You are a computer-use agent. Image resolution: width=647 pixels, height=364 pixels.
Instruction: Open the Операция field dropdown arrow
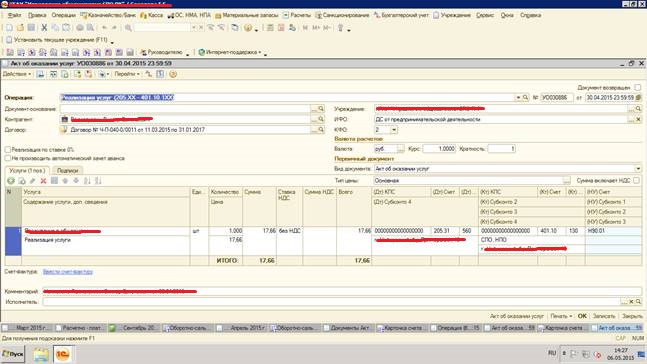coord(518,97)
